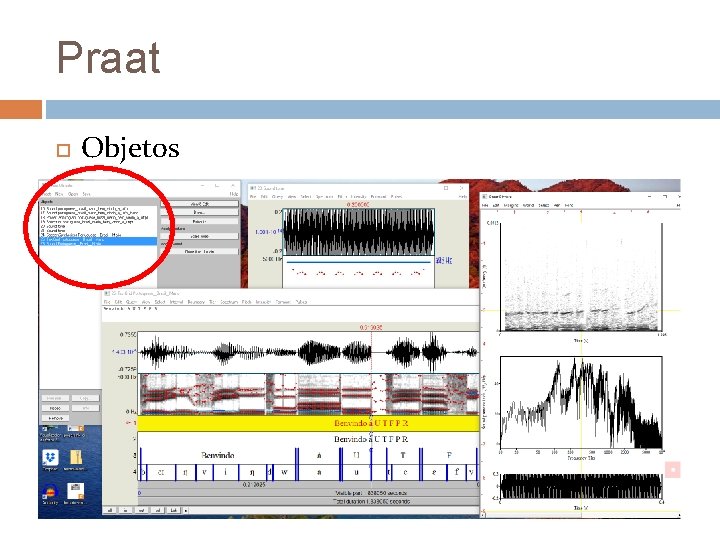Open New menu in Praat Objects window

[59, 194]
